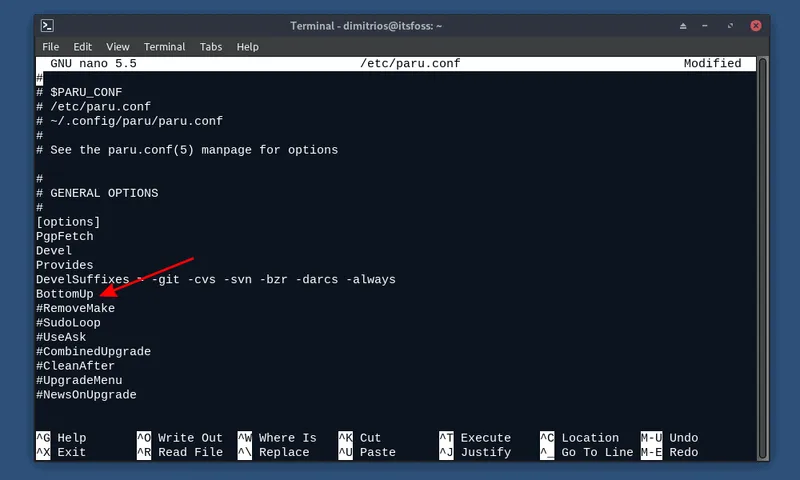Click the shade (roll up) window icon
This screenshot has height=480, width=800.
coord(683,25)
